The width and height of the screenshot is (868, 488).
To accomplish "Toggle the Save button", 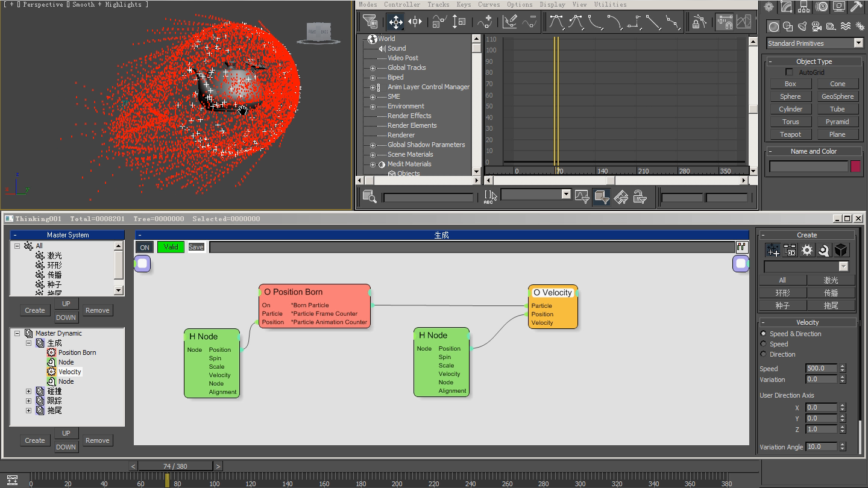I will pyautogui.click(x=196, y=247).
